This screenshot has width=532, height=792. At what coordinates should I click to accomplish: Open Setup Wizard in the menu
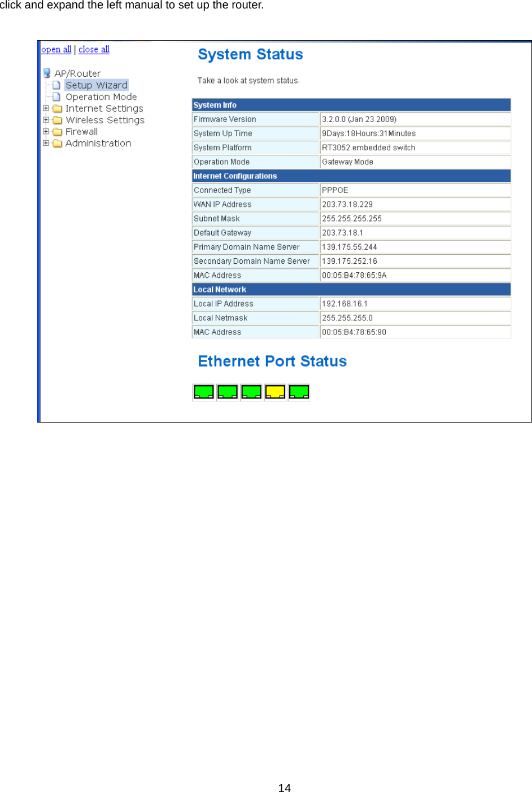click(x=97, y=85)
